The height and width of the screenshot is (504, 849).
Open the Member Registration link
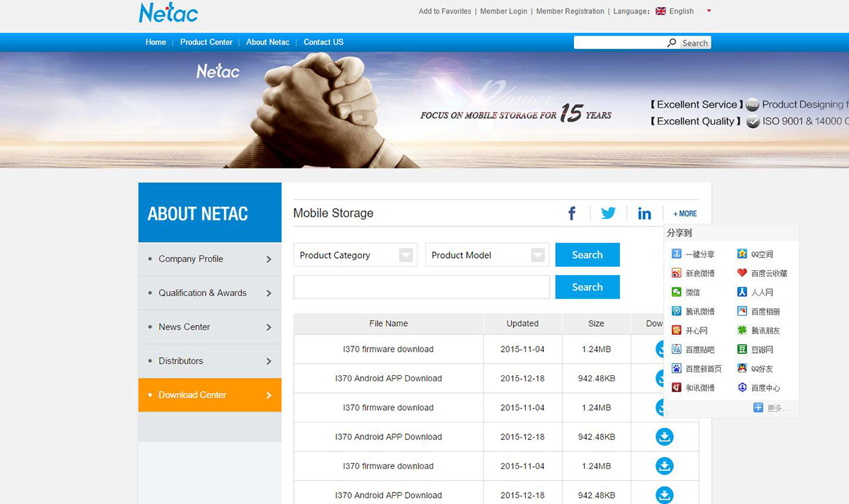click(x=570, y=11)
